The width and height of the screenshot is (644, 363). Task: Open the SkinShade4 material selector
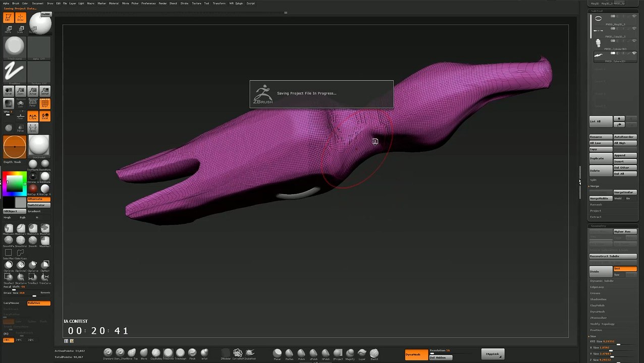click(x=39, y=146)
